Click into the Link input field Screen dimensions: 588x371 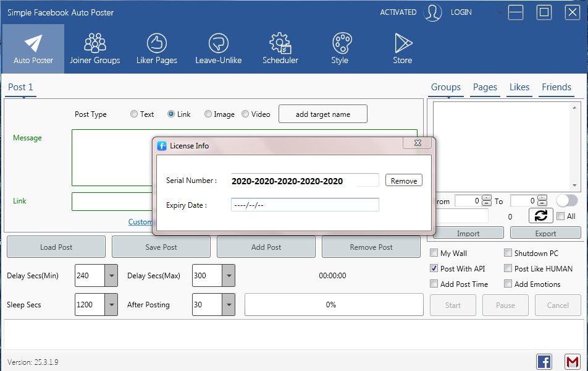(112, 202)
